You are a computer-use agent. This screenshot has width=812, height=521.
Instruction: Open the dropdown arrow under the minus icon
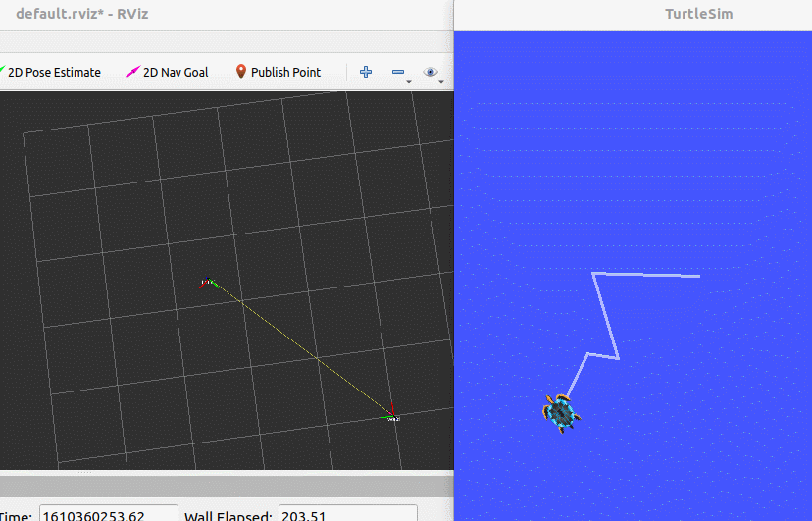point(409,82)
